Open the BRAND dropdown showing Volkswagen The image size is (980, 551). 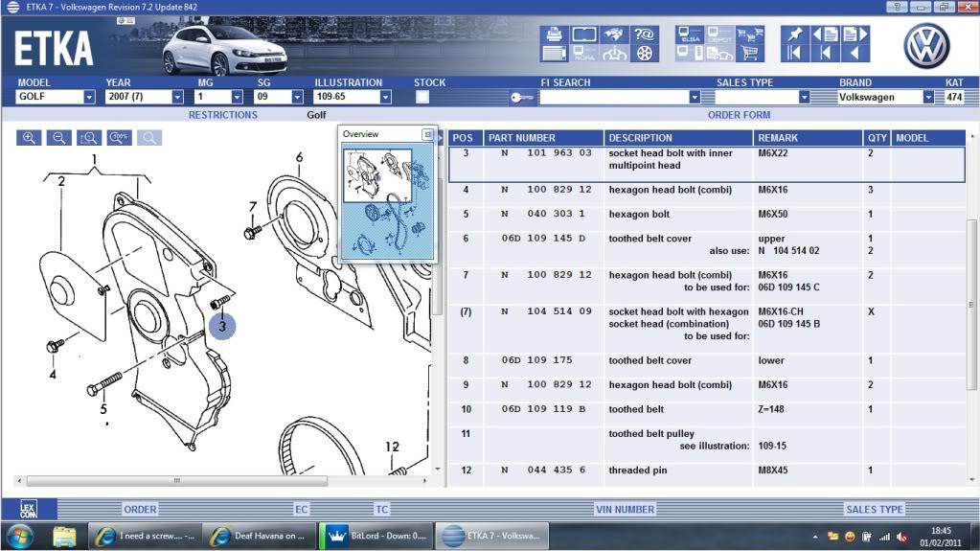click(928, 97)
